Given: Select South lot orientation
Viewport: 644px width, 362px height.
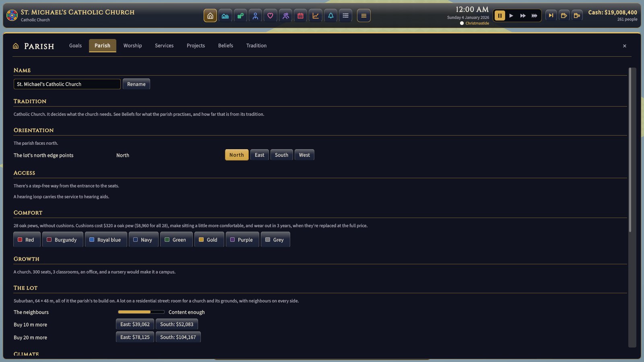Looking at the screenshot, I should coord(281,155).
